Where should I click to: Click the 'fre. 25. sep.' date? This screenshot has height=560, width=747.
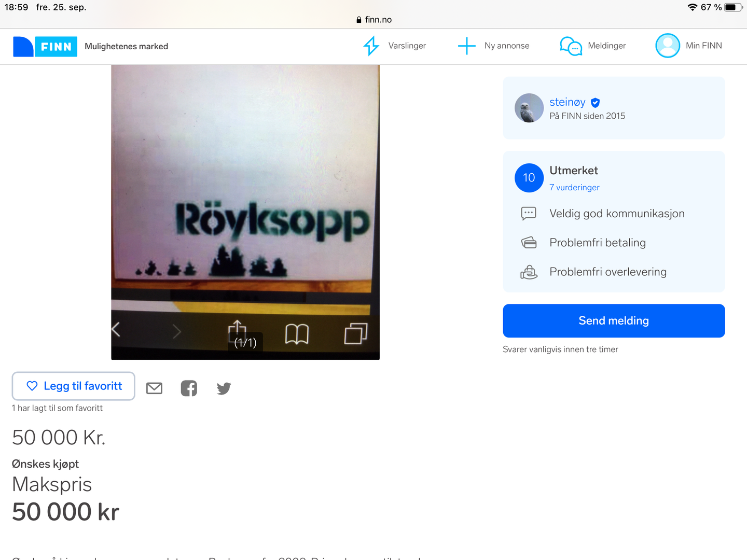pos(61,7)
